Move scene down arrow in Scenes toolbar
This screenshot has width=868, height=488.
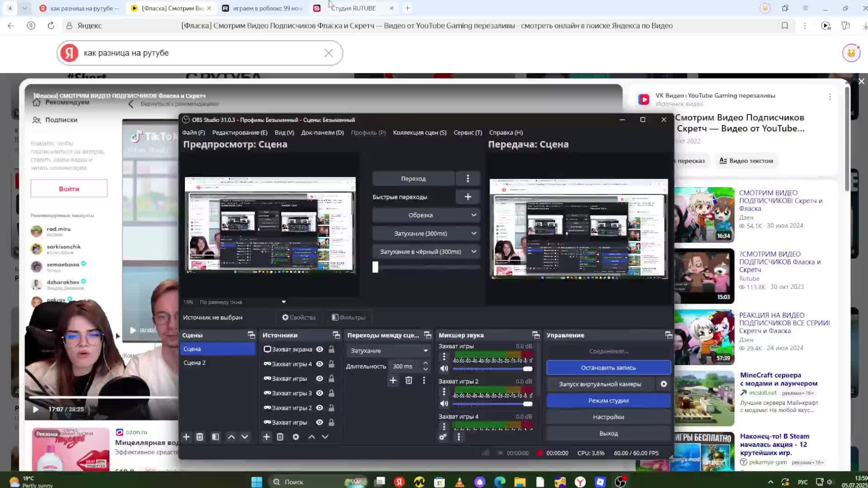pos(245,437)
